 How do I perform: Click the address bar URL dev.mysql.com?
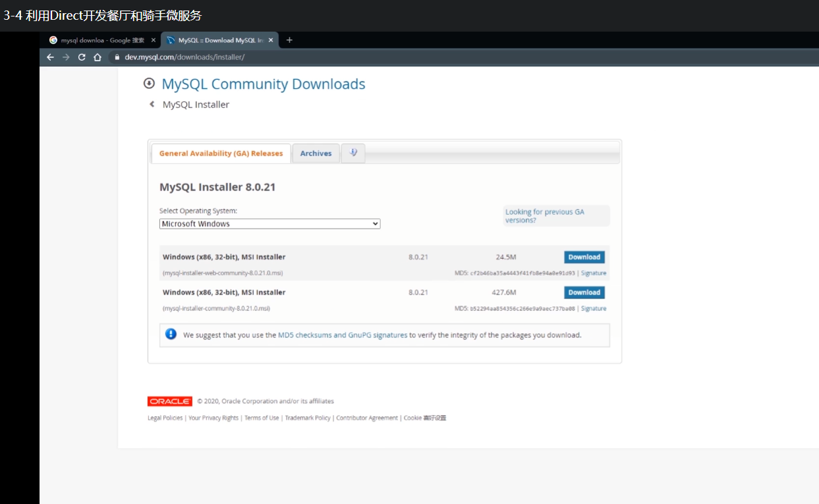[184, 57]
